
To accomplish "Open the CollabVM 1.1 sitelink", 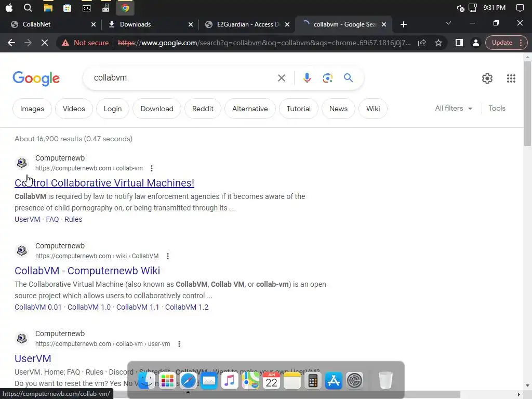I will point(138,307).
